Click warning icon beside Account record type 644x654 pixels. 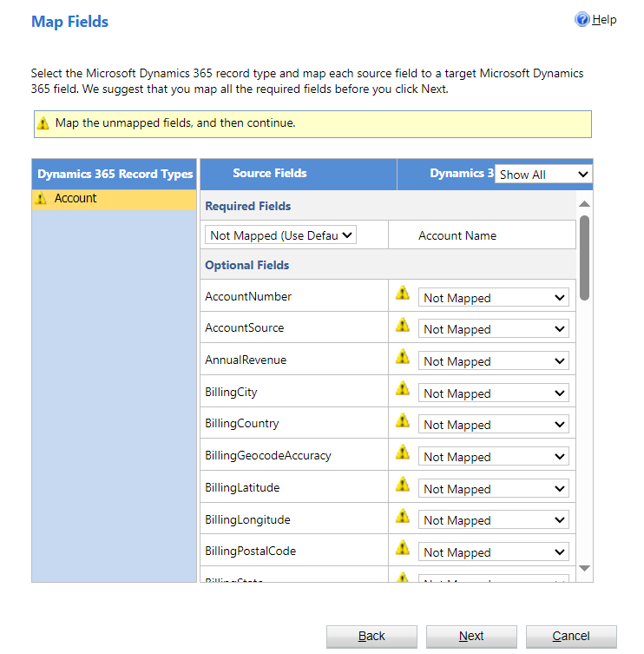click(x=41, y=199)
